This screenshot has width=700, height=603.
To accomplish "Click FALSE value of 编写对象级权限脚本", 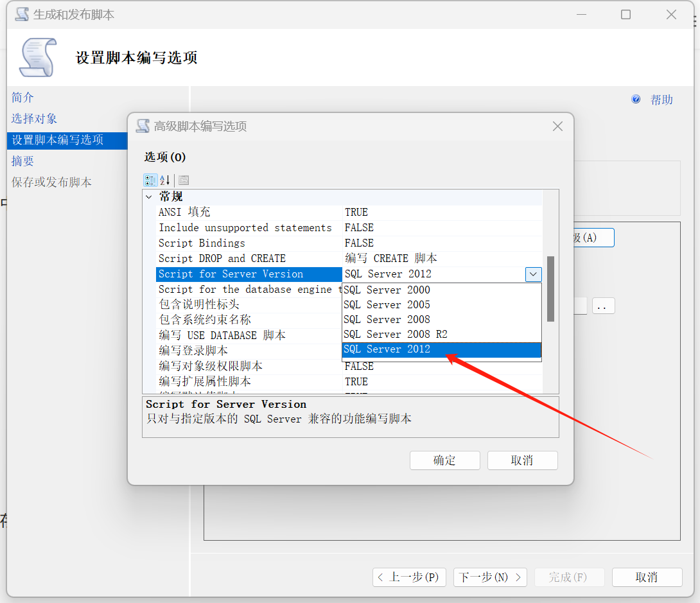I will click(x=359, y=367).
